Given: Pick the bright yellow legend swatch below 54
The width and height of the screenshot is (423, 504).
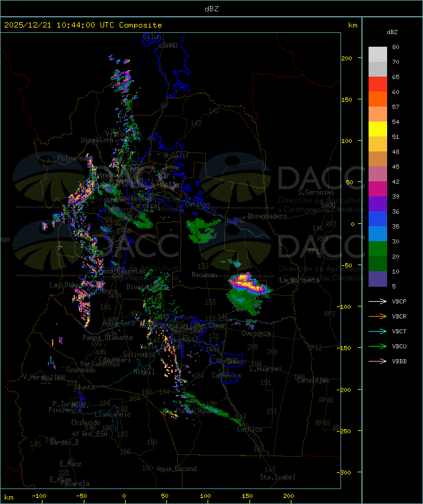Looking at the screenshot, I should pos(378,129).
